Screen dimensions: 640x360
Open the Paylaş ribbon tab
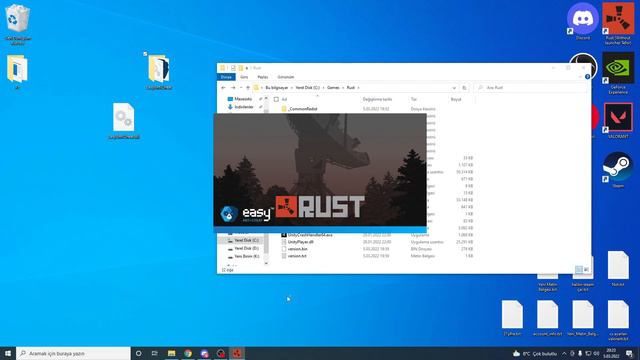[x=262, y=77]
